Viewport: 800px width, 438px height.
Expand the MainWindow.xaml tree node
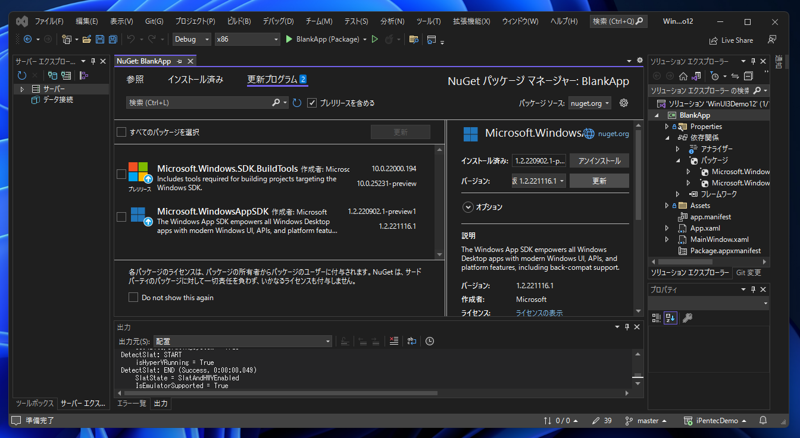point(666,239)
